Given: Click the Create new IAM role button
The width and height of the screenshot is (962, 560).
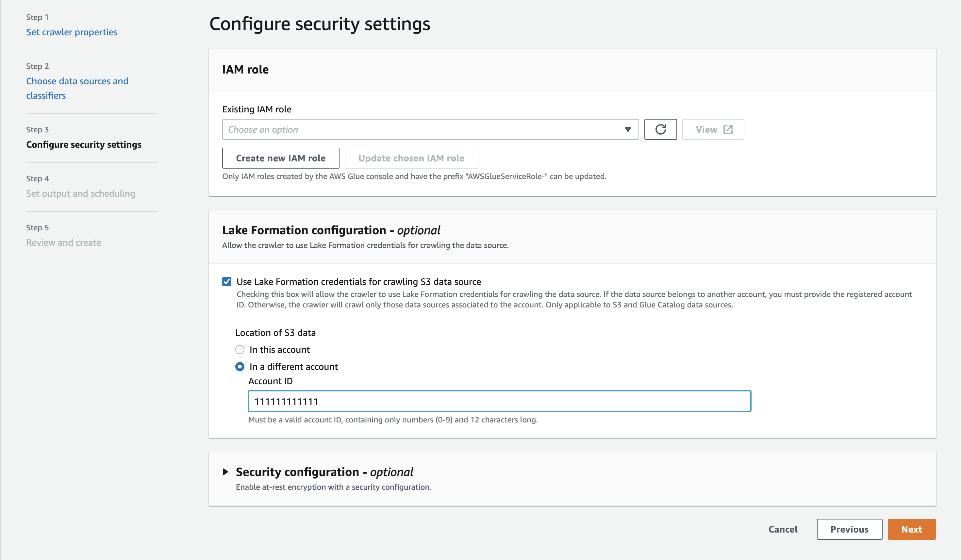Looking at the screenshot, I should coord(281,158).
